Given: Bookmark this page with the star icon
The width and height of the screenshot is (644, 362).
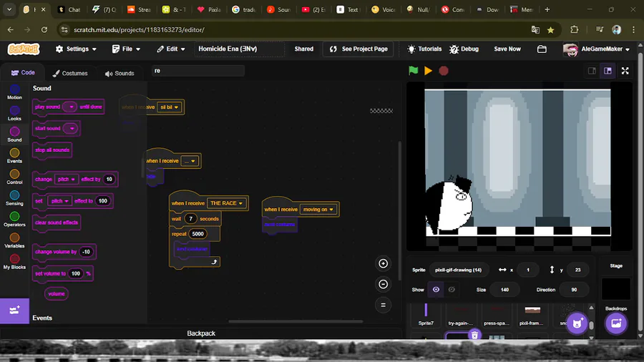Looking at the screenshot, I should click(551, 30).
